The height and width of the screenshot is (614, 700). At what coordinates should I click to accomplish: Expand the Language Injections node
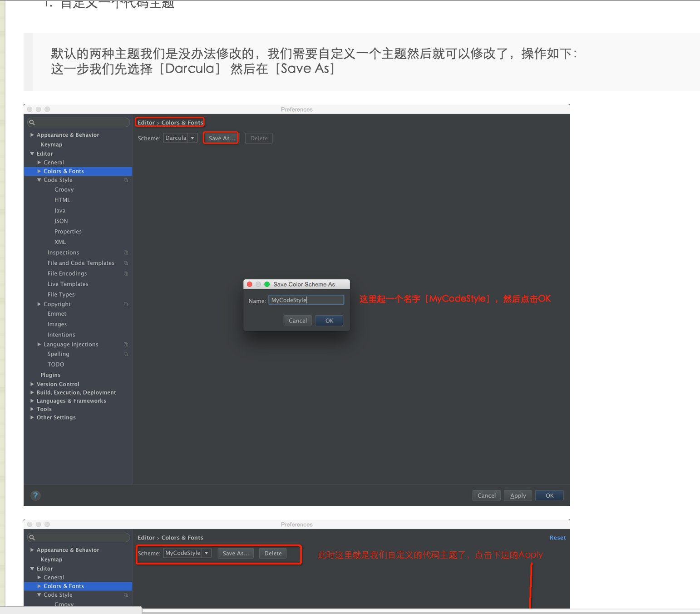click(39, 344)
